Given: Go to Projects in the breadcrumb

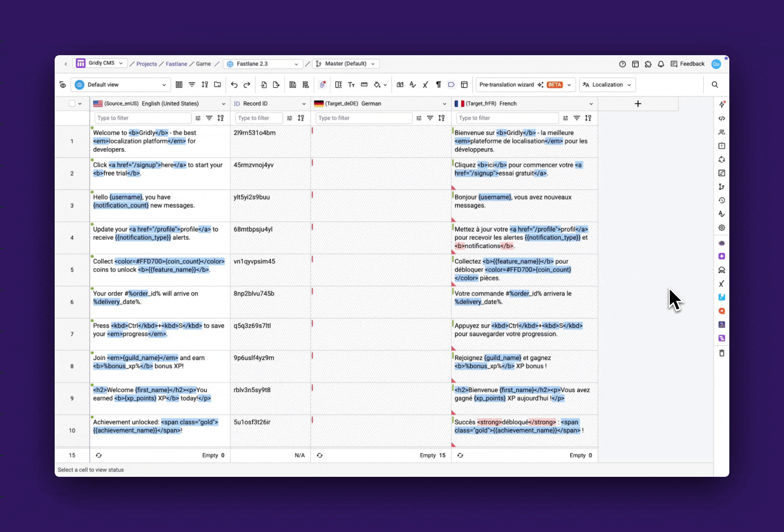Looking at the screenshot, I should tap(147, 64).
